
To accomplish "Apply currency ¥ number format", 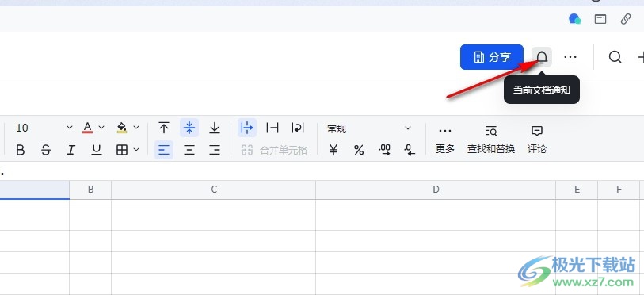I will pos(333,150).
